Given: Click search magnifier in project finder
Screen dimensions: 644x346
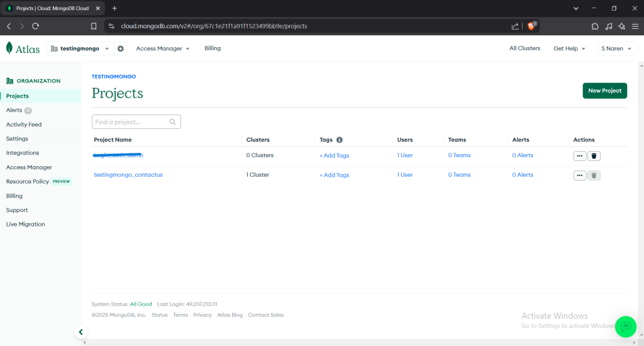Looking at the screenshot, I should coord(172,122).
